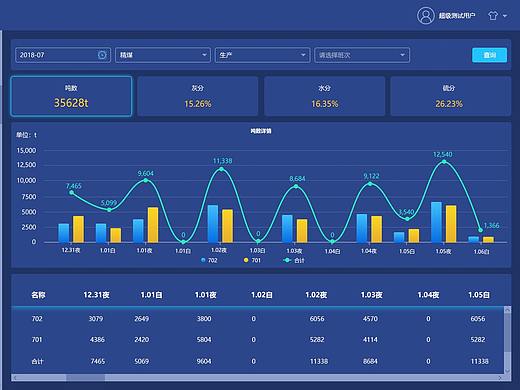Click the 1.01夜 table column header
Viewport: 520px width, 390px height.
[206, 295]
